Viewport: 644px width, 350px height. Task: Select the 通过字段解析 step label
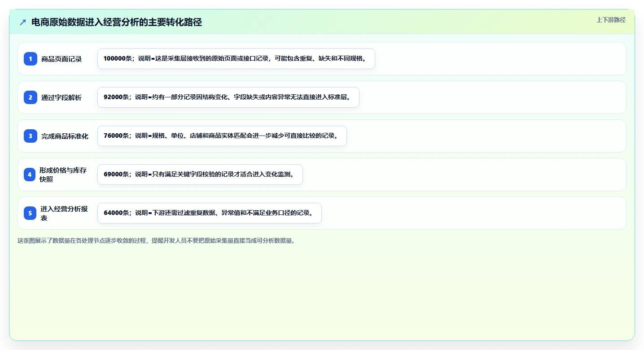[x=61, y=97]
